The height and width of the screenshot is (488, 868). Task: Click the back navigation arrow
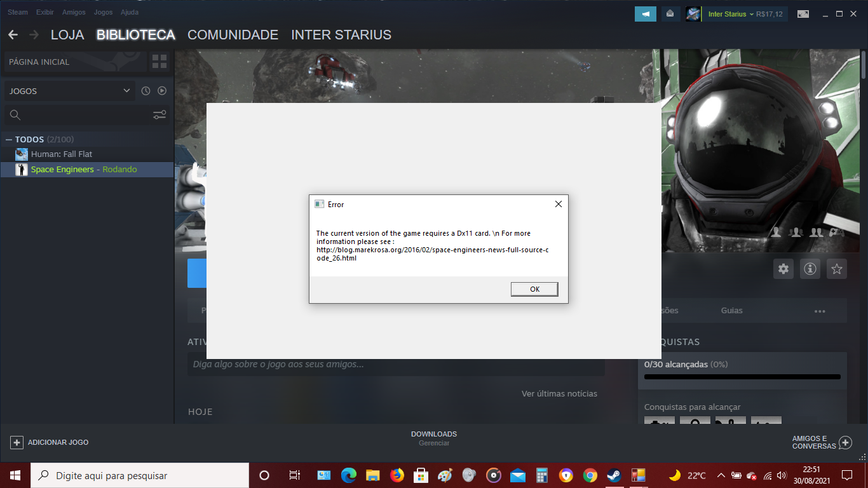coord(13,35)
